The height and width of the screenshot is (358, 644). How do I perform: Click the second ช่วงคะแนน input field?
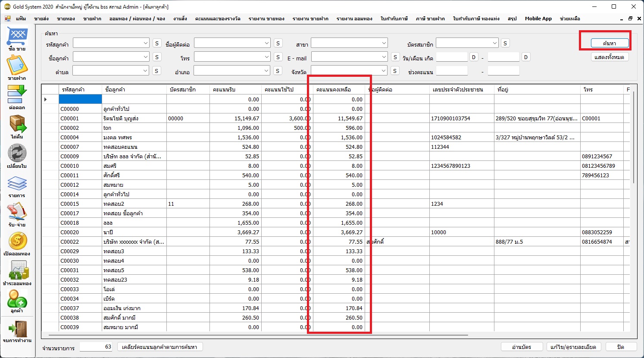point(503,71)
